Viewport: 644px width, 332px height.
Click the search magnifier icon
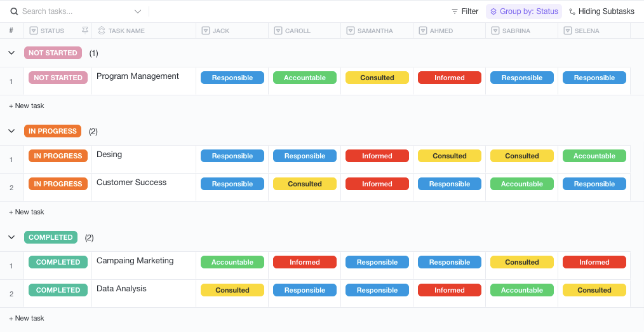click(14, 11)
